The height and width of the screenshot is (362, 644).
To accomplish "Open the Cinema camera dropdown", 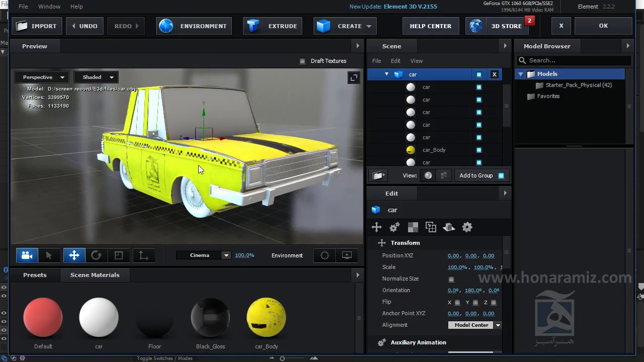I will [203, 255].
